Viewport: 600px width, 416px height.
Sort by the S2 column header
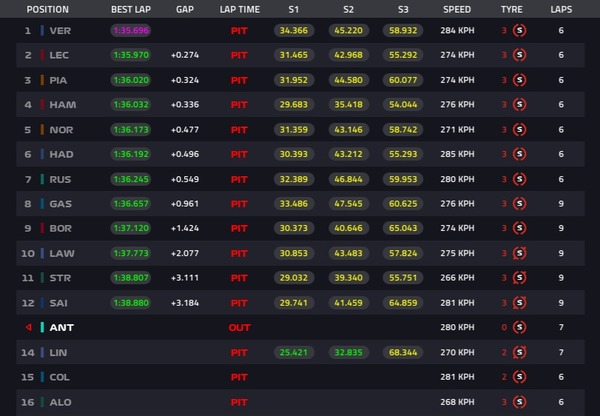click(x=348, y=10)
